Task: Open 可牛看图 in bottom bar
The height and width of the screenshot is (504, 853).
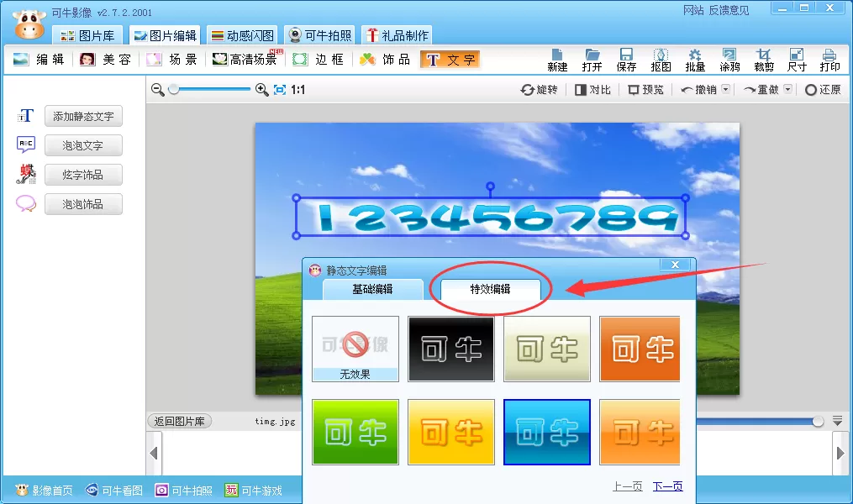Action: [x=113, y=491]
